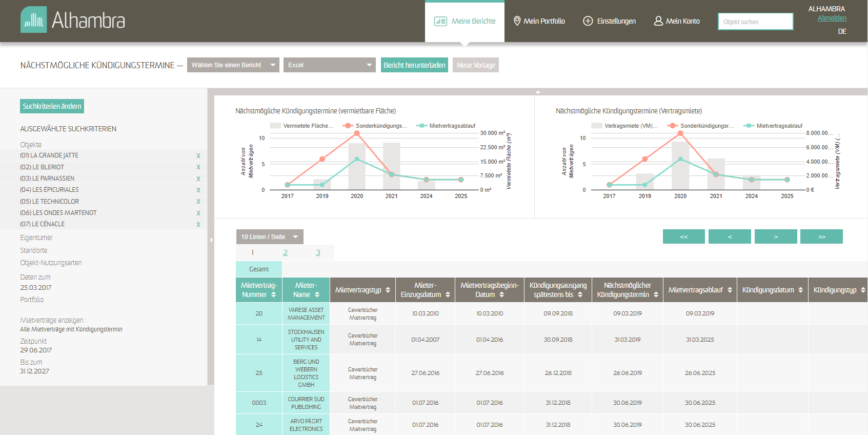Toggle Mietvertragsablauf legend in right chart

(773, 126)
